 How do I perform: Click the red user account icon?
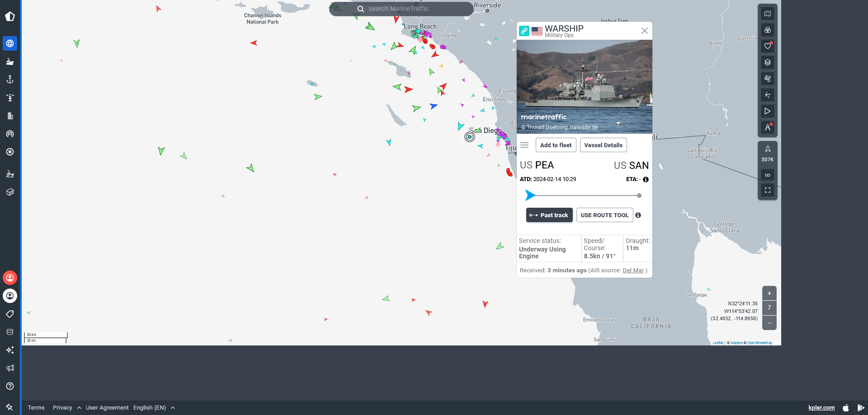(x=10, y=277)
